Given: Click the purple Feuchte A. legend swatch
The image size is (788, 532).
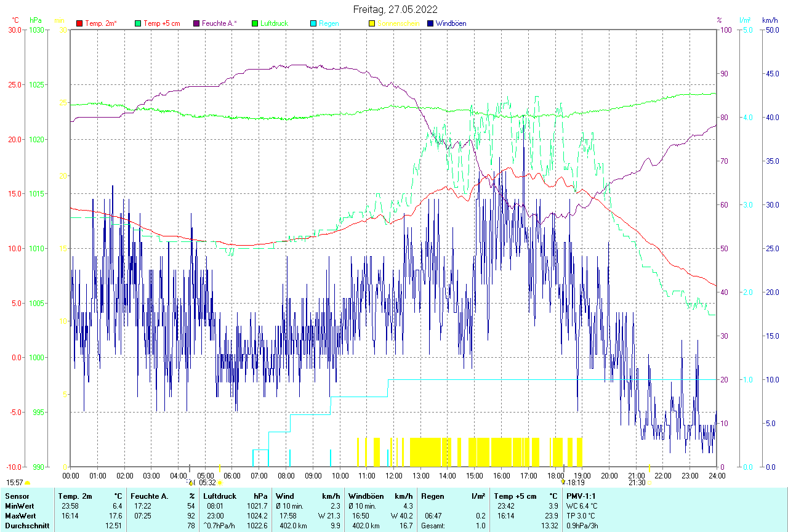Looking at the screenshot, I should pyautogui.click(x=196, y=23).
